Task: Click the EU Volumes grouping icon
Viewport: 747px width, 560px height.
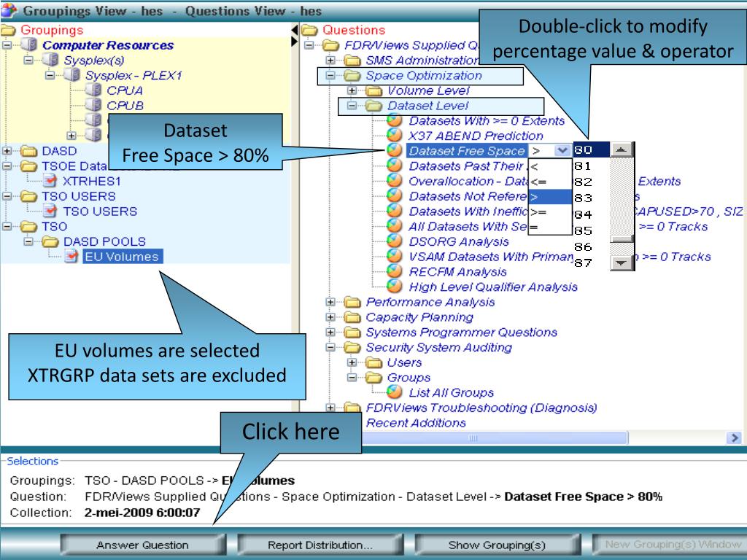Action: 71,256
